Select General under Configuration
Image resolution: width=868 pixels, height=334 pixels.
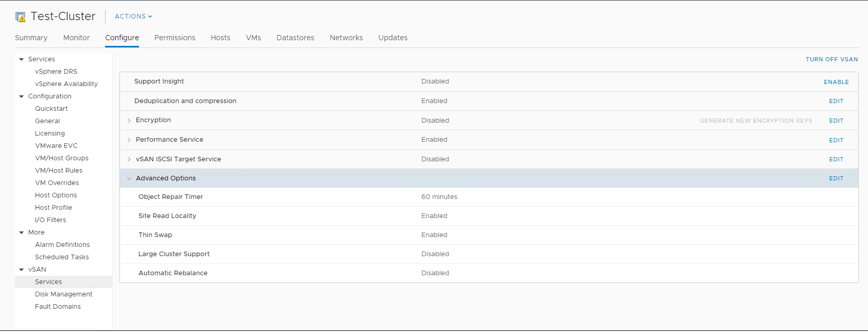click(x=47, y=121)
